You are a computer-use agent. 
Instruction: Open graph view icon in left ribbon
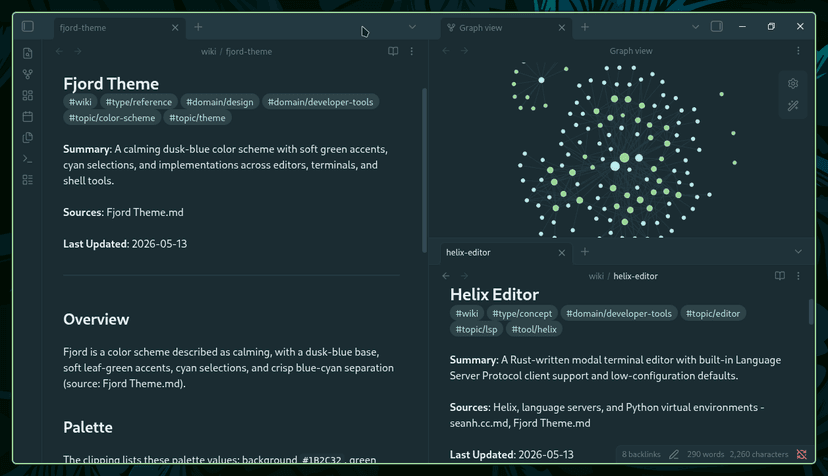coord(28,74)
